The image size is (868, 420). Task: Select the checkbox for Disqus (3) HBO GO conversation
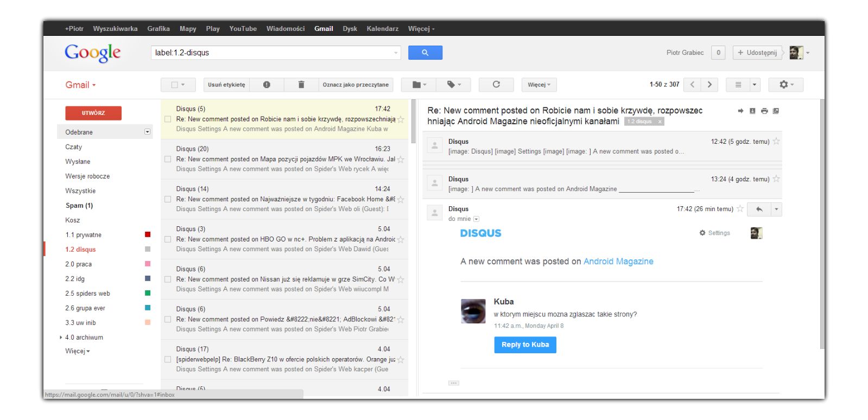168,239
